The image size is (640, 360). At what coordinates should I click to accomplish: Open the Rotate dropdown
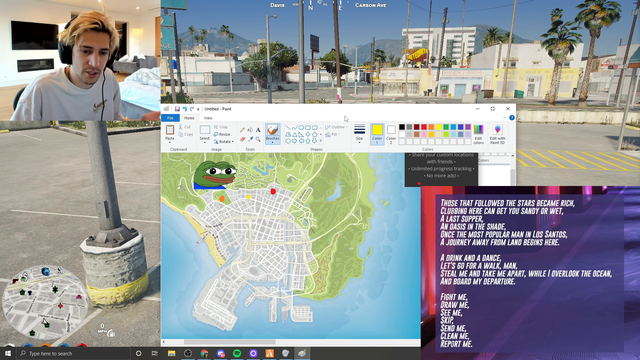(224, 142)
